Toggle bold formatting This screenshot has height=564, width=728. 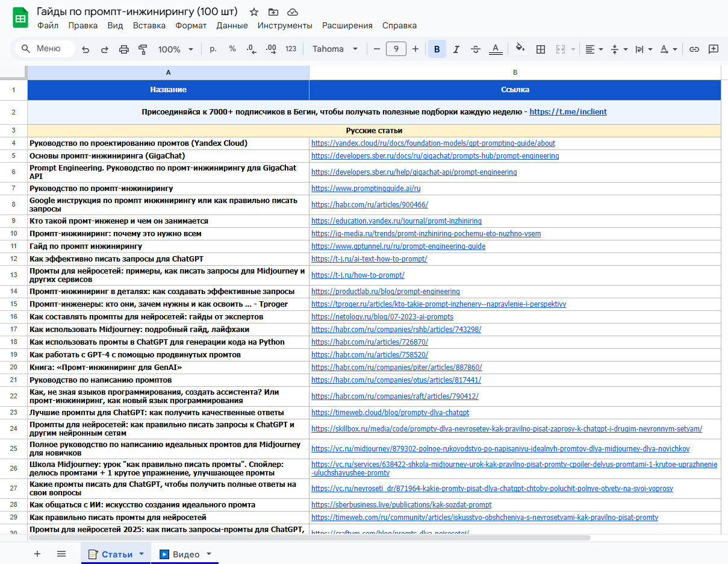(437, 49)
